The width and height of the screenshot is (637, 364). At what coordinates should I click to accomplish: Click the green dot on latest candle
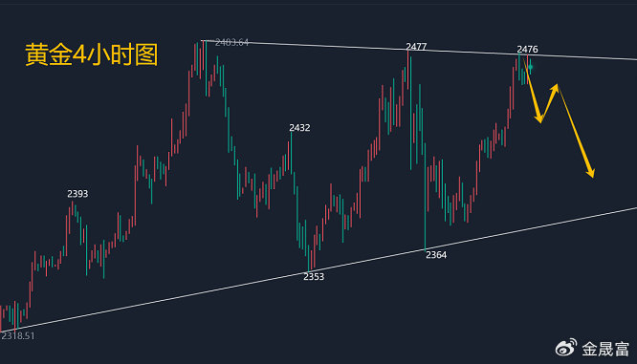pyautogui.click(x=531, y=67)
